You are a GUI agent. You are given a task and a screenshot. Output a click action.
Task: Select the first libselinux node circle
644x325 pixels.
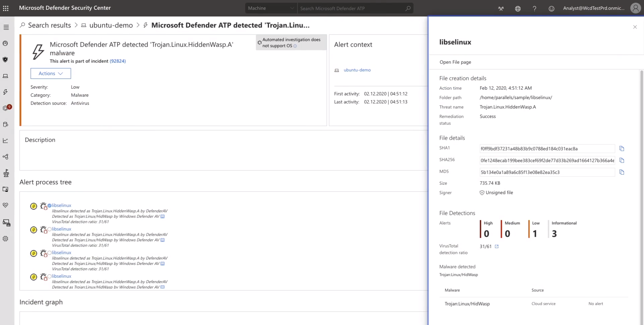[x=49, y=205]
